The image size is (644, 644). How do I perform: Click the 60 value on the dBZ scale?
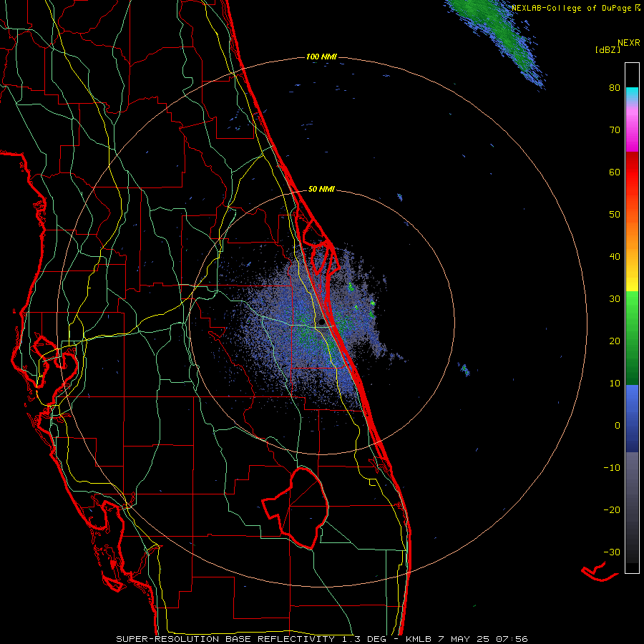(x=615, y=172)
